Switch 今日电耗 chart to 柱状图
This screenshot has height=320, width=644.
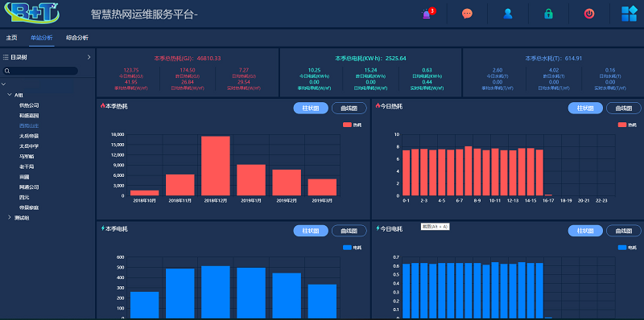pos(585,231)
